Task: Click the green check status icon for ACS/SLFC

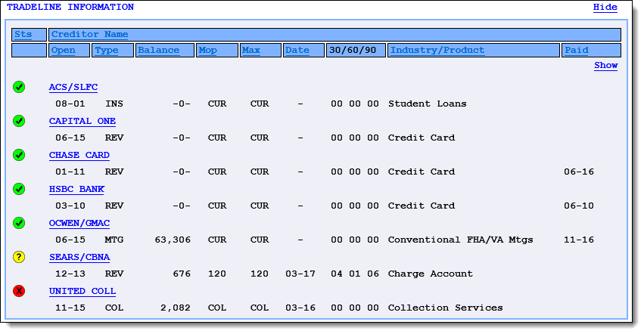Action: pos(19,87)
